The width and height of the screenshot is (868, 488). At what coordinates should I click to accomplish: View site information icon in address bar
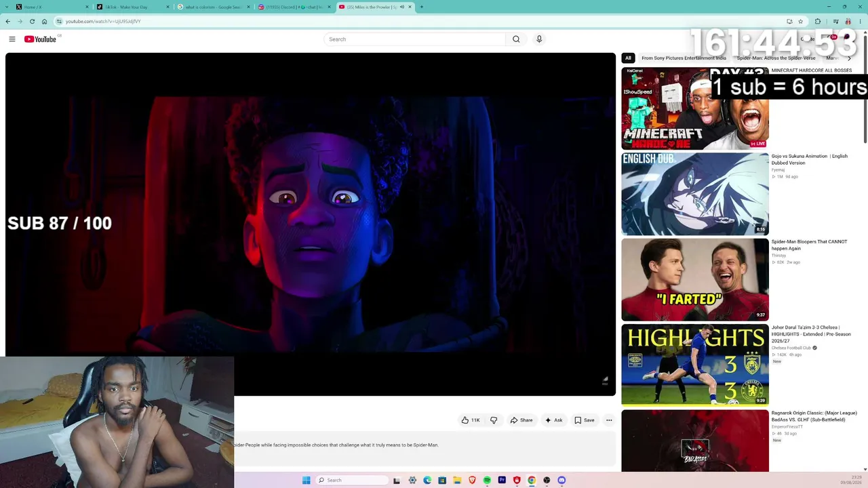59,21
